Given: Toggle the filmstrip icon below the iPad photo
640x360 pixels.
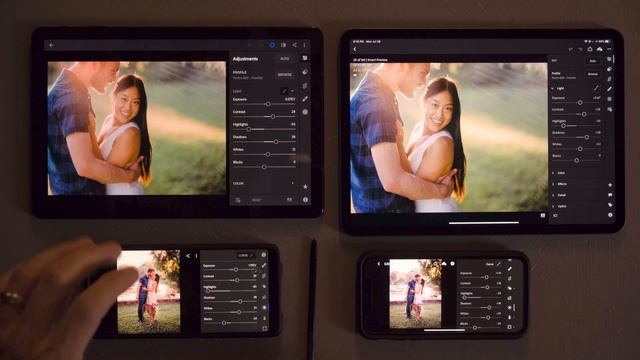Looking at the screenshot, I should click(543, 216).
